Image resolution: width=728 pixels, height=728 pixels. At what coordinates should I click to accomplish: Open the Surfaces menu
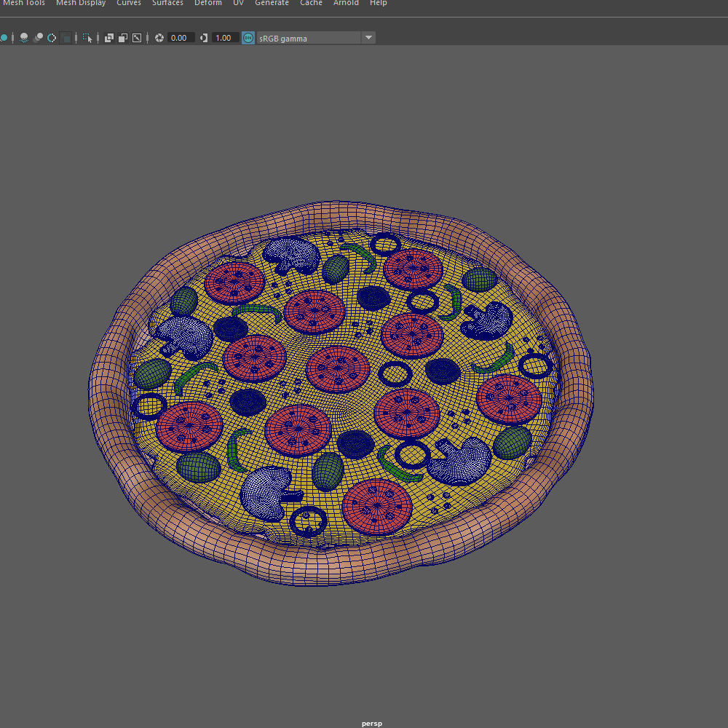pyautogui.click(x=167, y=3)
